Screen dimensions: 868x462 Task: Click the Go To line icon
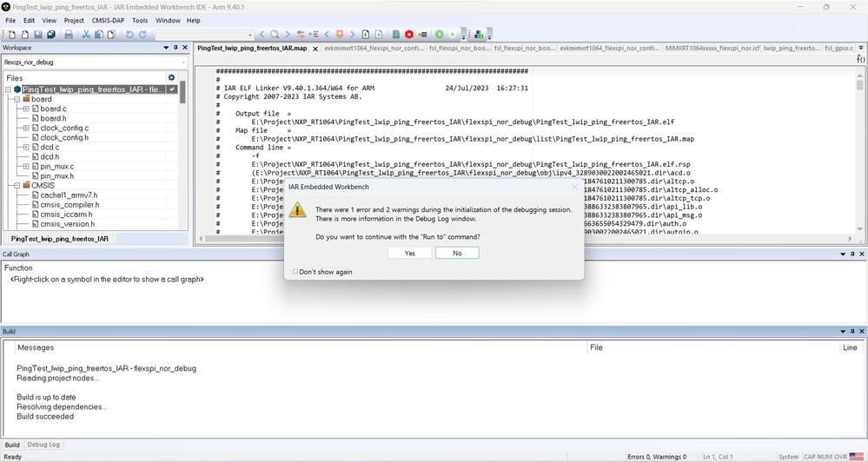[x=314, y=35]
